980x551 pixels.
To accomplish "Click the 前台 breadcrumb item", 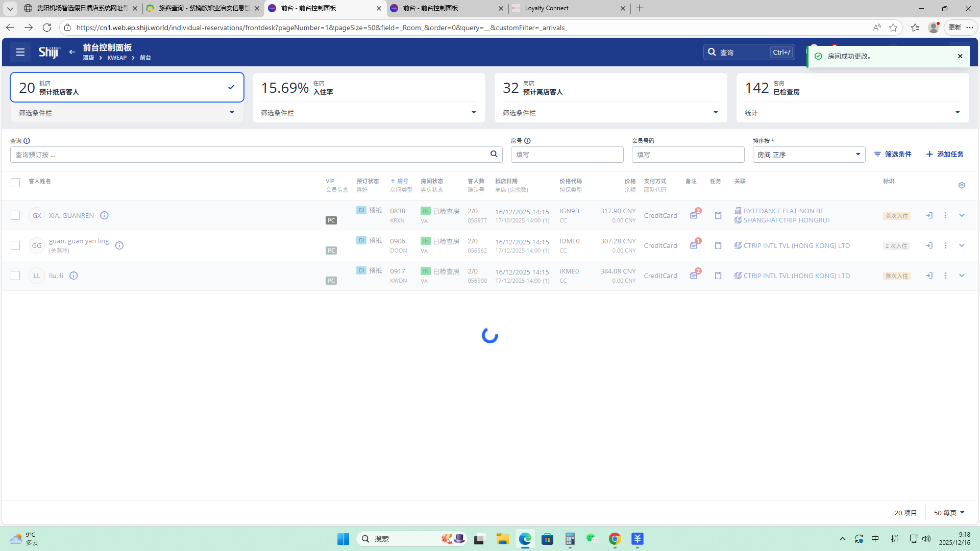I will (x=145, y=58).
